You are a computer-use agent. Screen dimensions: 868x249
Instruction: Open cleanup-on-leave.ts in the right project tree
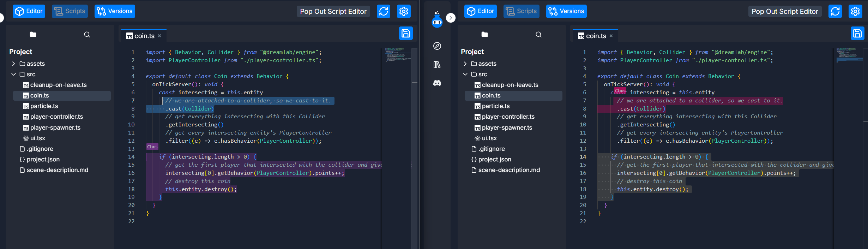point(513,85)
